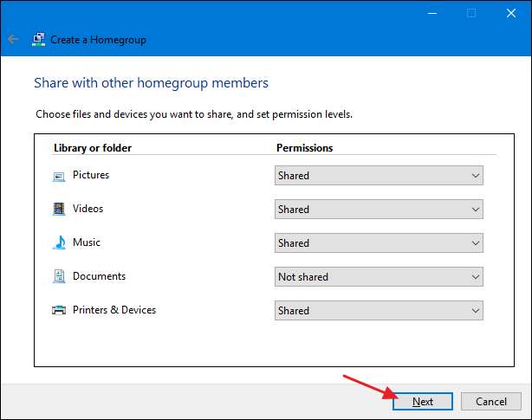Click the Documents library icon

tap(59, 277)
